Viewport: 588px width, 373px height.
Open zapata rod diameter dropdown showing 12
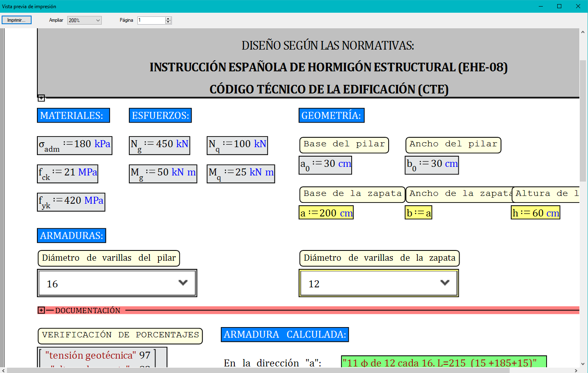pyautogui.click(x=378, y=283)
